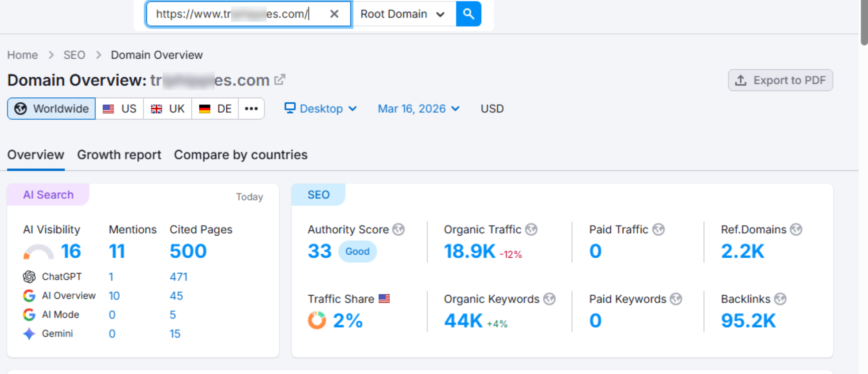Screen dimensions: 868x374
Task: Switch to the Growth report tab
Action: [119, 155]
